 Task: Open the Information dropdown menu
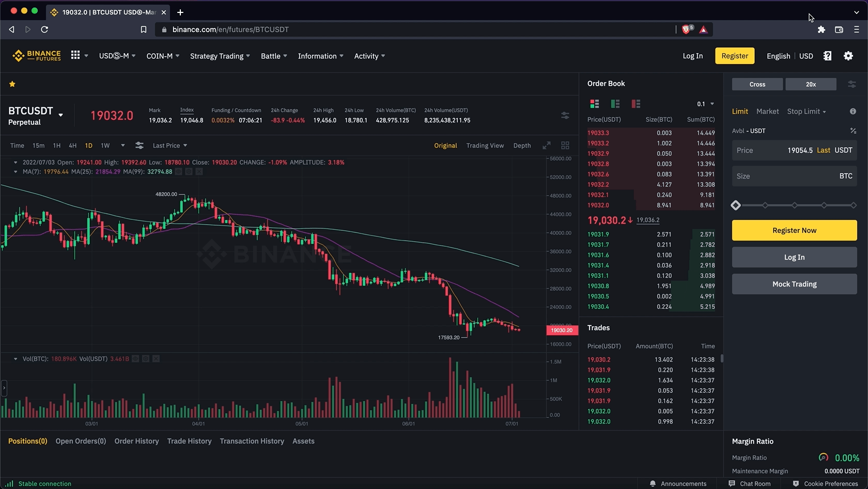pos(320,56)
